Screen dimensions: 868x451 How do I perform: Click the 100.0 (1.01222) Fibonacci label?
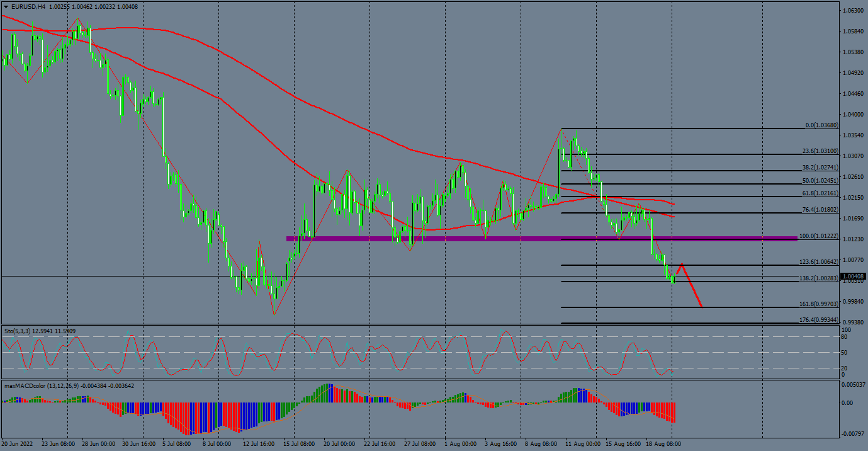[x=818, y=236]
